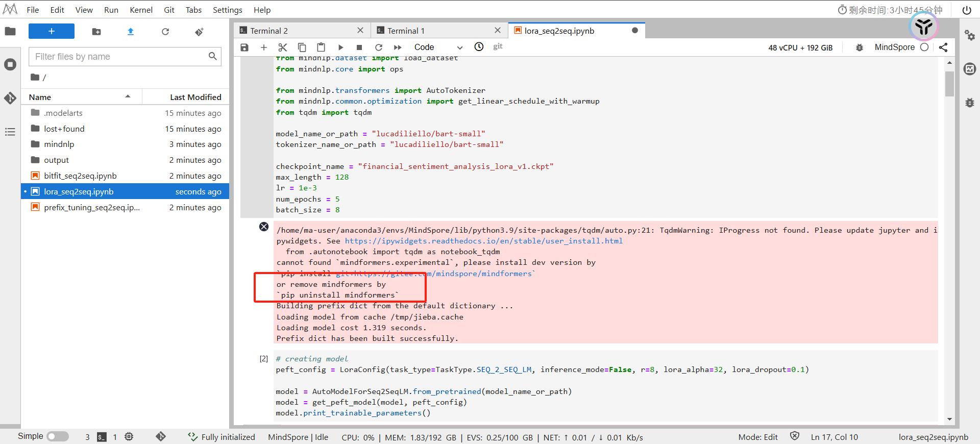Click the blue new launcher plus button

[x=52, y=31]
